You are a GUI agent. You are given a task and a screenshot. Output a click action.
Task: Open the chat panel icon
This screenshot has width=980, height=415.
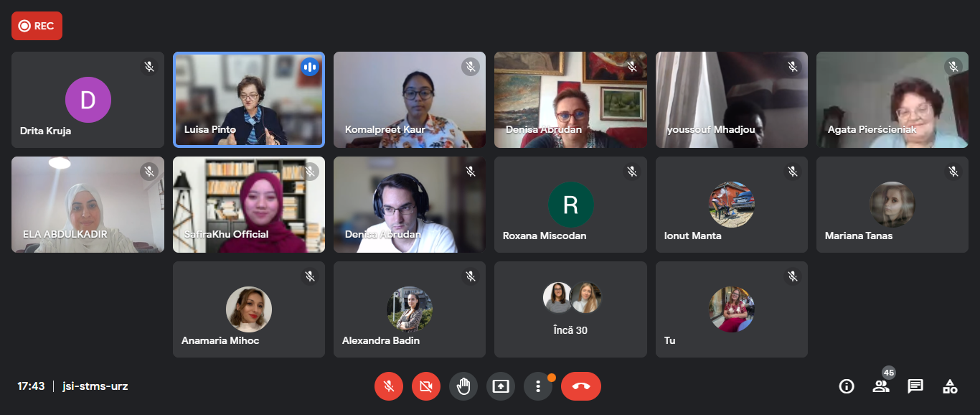tap(915, 386)
